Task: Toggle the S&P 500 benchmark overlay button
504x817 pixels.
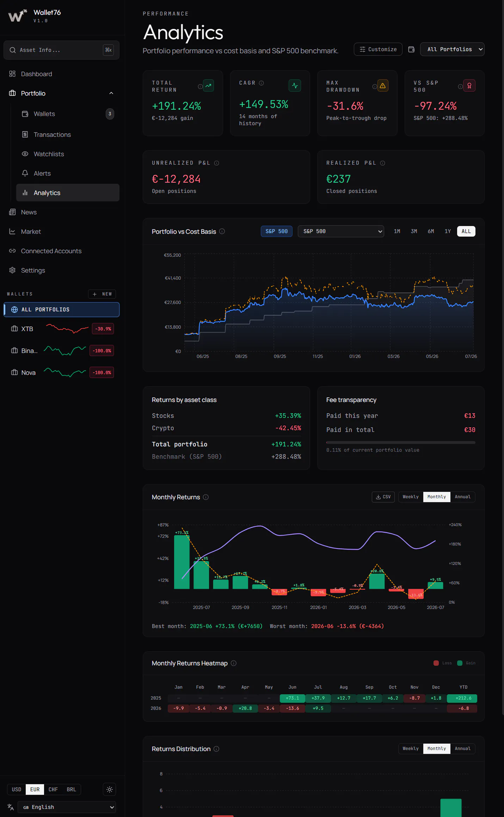Action: pos(277,231)
